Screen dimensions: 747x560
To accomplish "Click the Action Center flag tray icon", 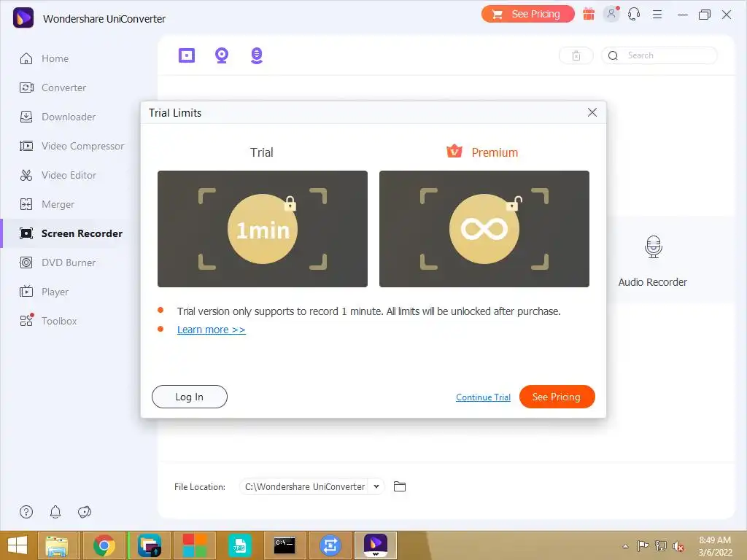I will [643, 546].
